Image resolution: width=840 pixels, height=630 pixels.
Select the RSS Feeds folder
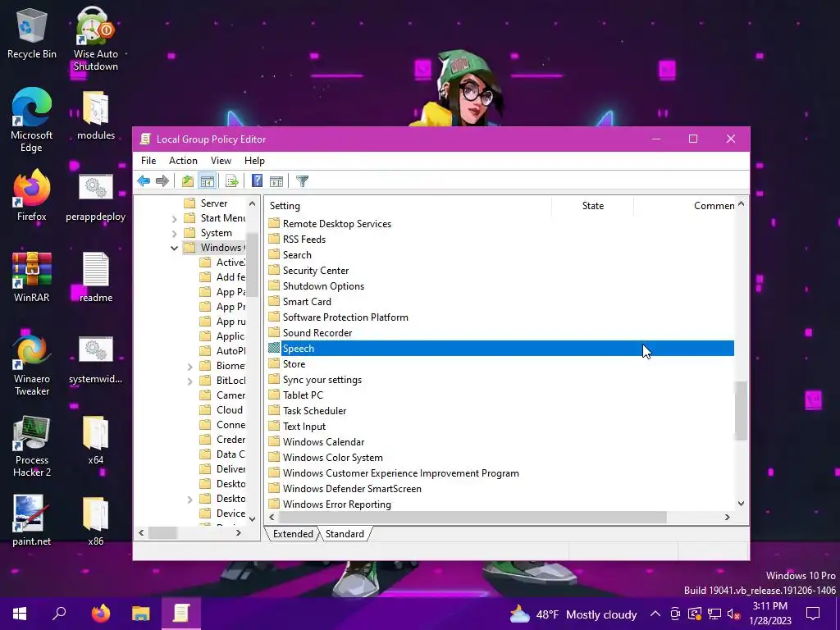click(304, 240)
